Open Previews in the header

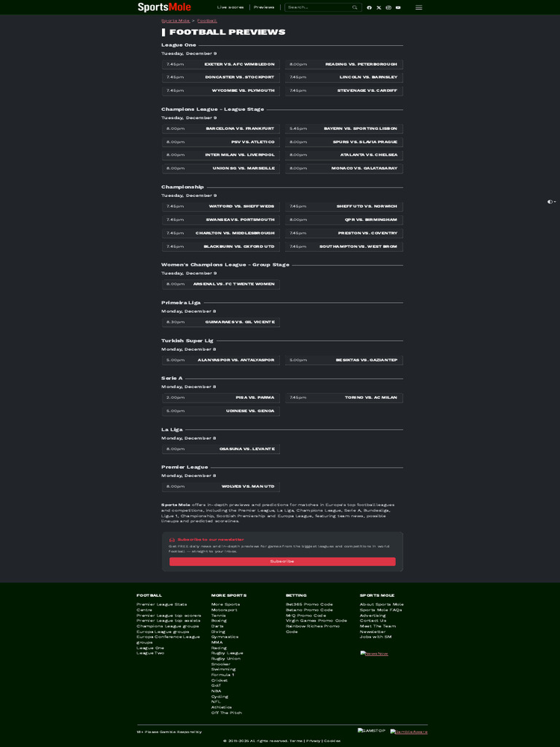(x=264, y=7)
